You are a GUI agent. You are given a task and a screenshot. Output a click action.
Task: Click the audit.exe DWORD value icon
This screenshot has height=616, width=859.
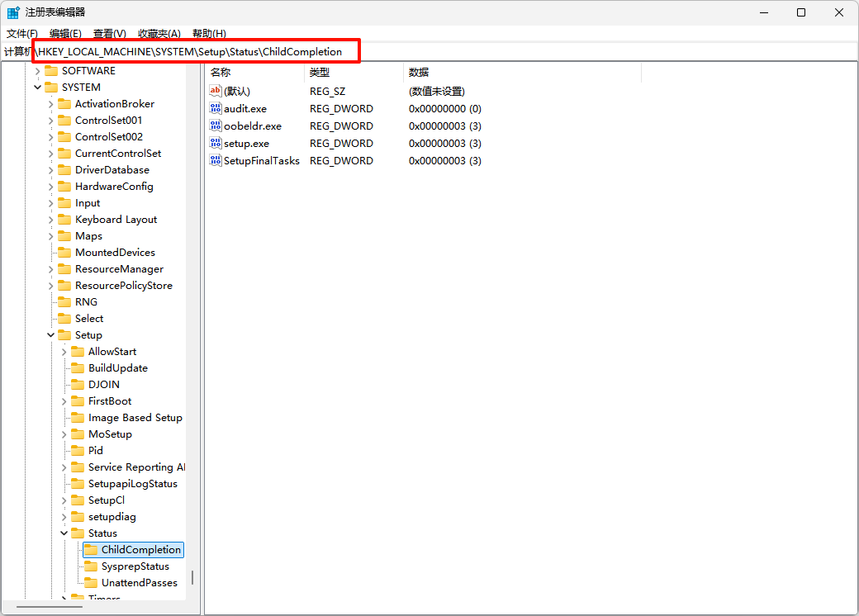pos(216,109)
